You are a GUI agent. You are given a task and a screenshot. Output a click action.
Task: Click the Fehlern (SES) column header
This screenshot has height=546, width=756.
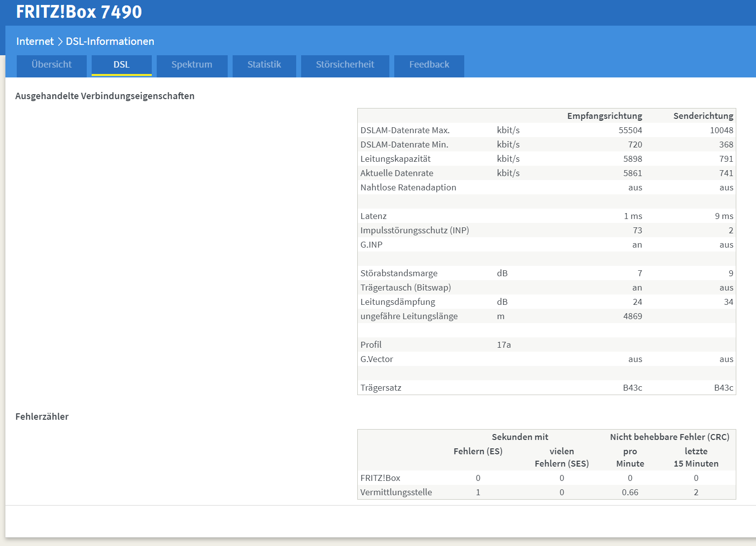(562, 464)
